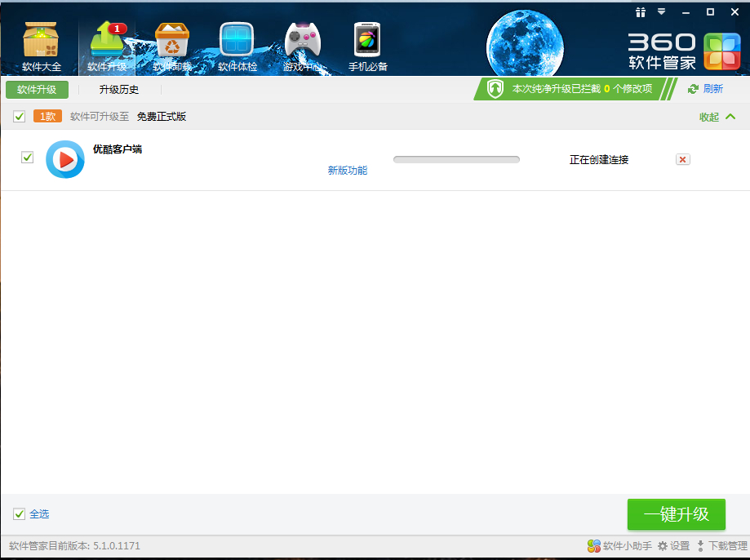Click the 一键升级 button
The width and height of the screenshot is (750, 560).
click(677, 514)
